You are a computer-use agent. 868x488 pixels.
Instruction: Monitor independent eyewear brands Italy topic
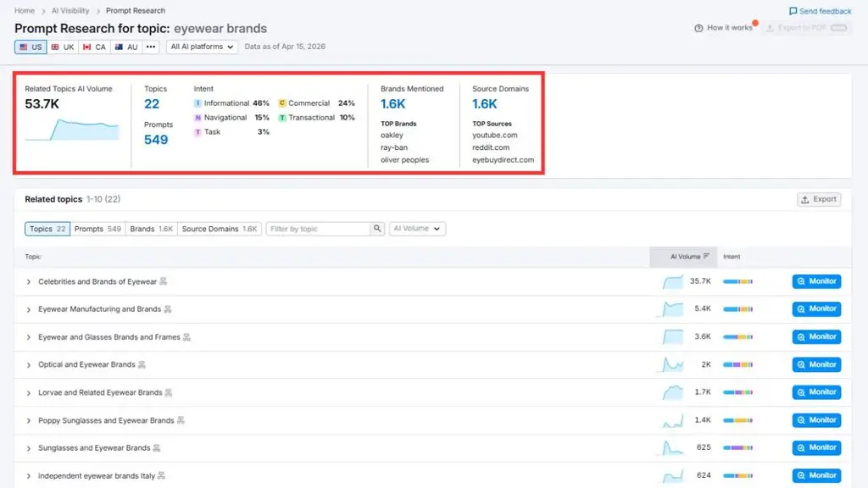[816, 475]
